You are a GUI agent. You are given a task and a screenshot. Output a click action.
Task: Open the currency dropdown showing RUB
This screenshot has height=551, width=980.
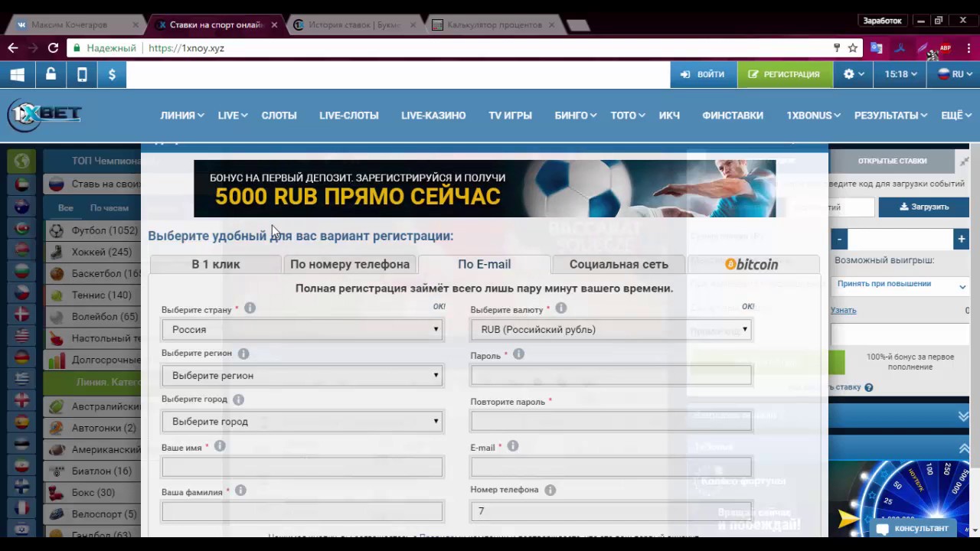pyautogui.click(x=611, y=330)
